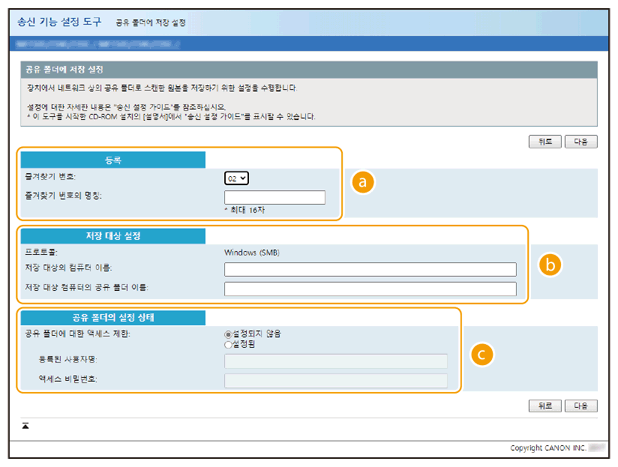Image resolution: width=618 pixels, height=467 pixels.
Task: Click the orange callout marker b
Action: 548,265
